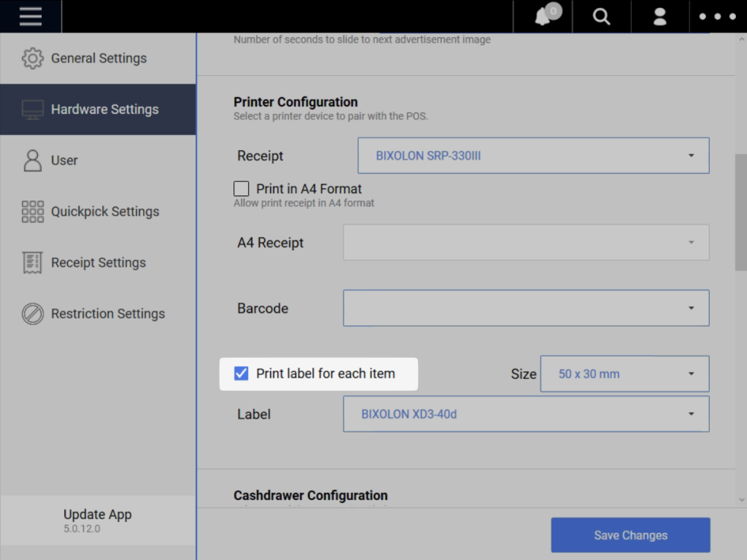Open the hamburger menu
The image size is (747, 560).
click(31, 16)
